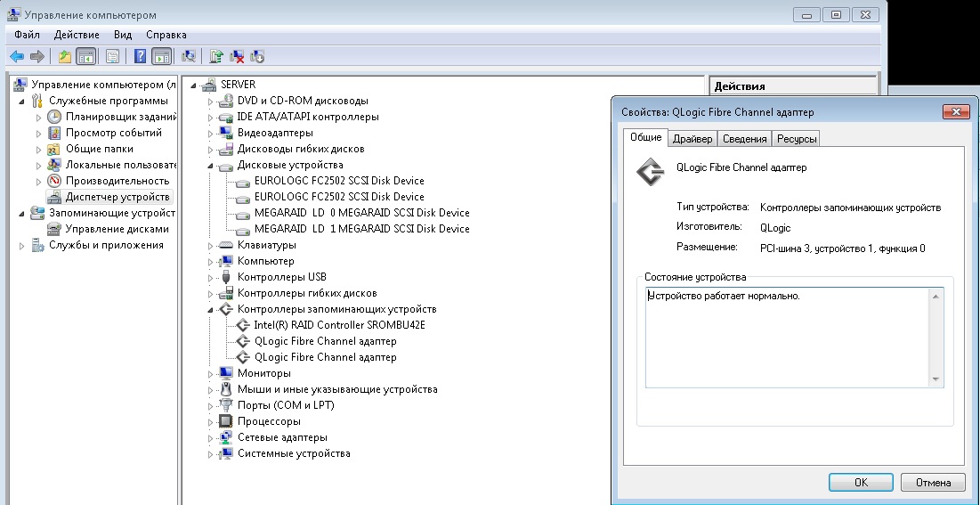Select Диспетчер устройств tree item
This screenshot has width=980, height=505.
(x=117, y=197)
